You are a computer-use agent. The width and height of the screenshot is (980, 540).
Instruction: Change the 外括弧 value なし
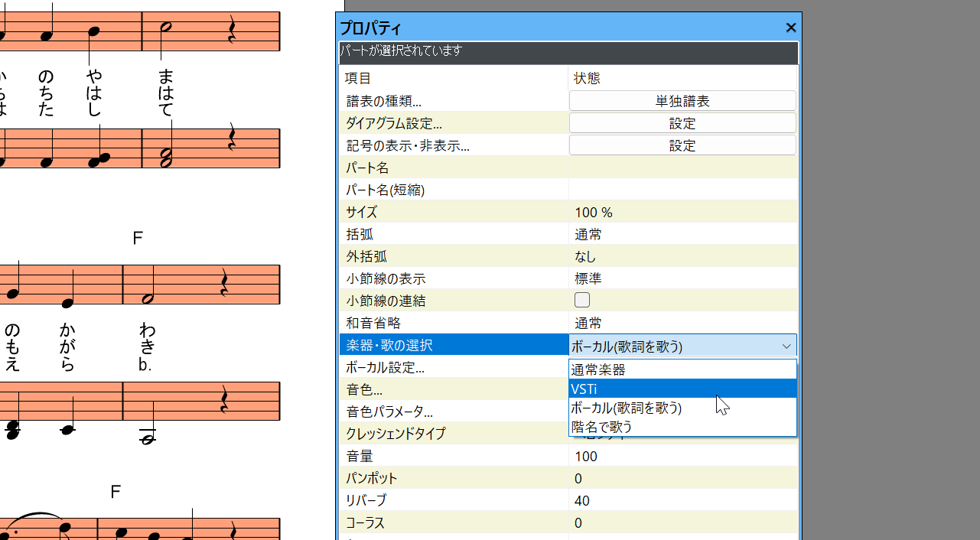682,257
